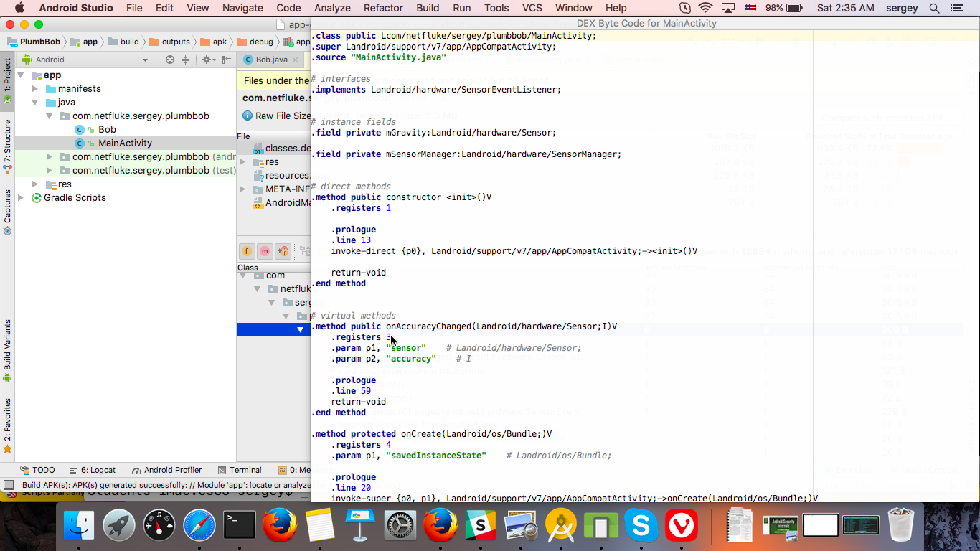This screenshot has height=551, width=980.
Task: Open the Logcat tool window
Action: tap(93, 471)
